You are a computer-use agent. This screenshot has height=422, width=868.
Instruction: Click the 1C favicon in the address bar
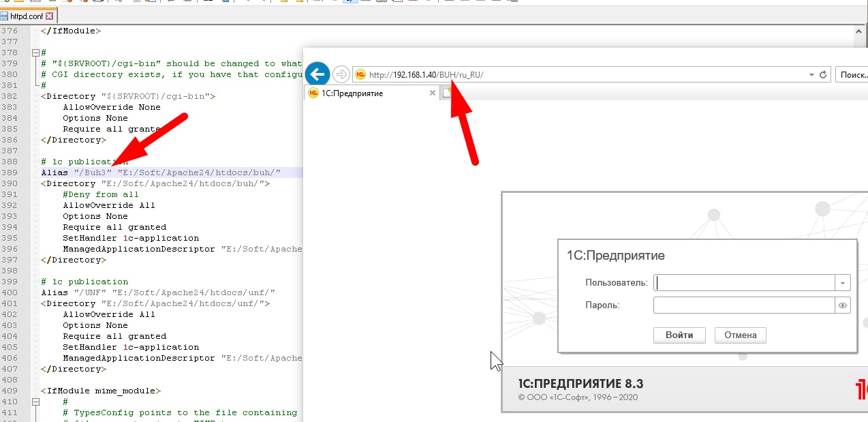pyautogui.click(x=360, y=75)
